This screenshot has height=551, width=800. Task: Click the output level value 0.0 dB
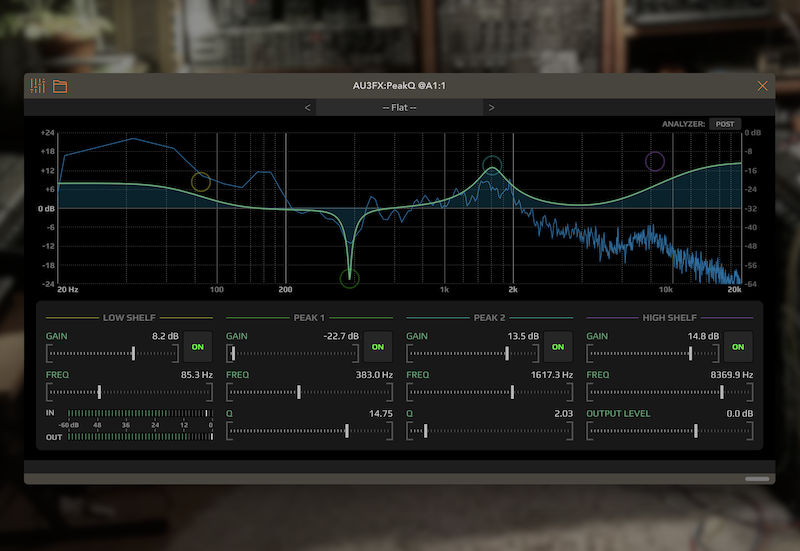(x=739, y=414)
